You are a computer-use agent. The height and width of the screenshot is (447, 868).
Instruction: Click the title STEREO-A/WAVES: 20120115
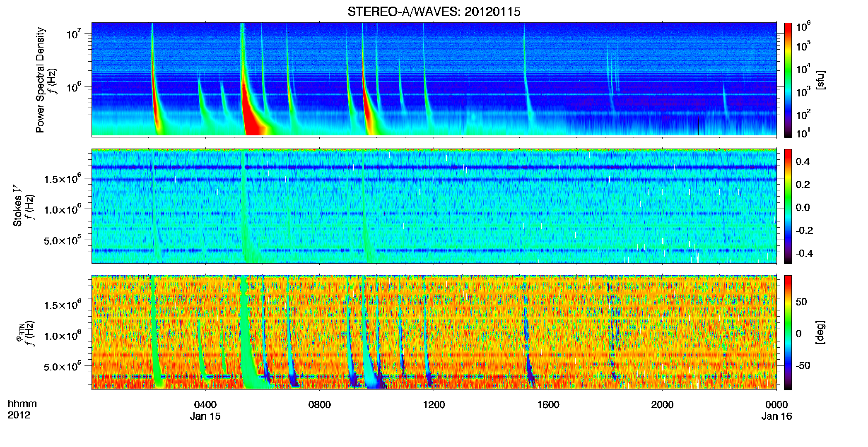[x=434, y=12]
